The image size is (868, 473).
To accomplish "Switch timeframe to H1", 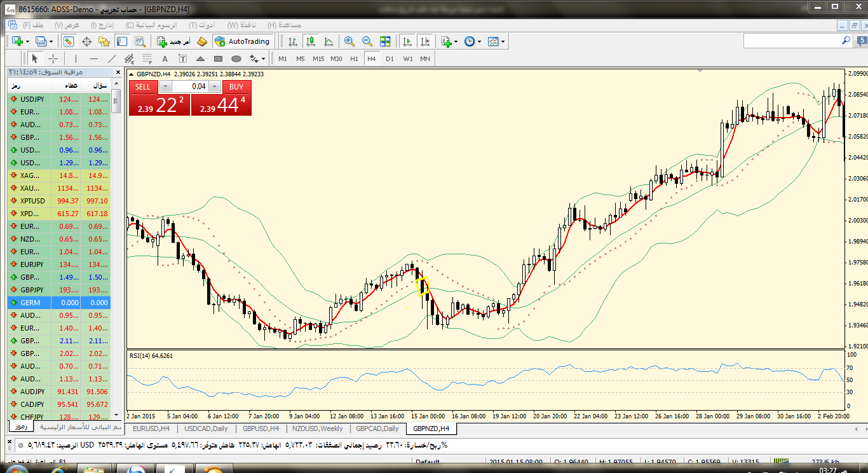I will (354, 58).
